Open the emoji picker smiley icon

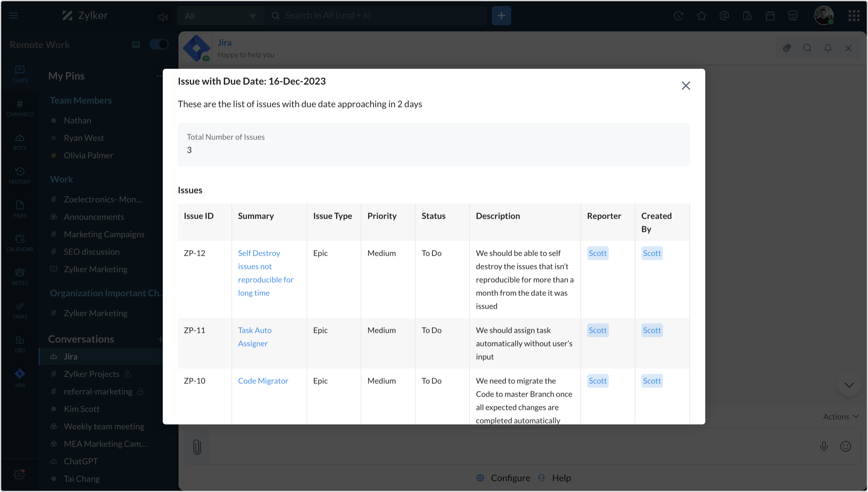click(845, 446)
